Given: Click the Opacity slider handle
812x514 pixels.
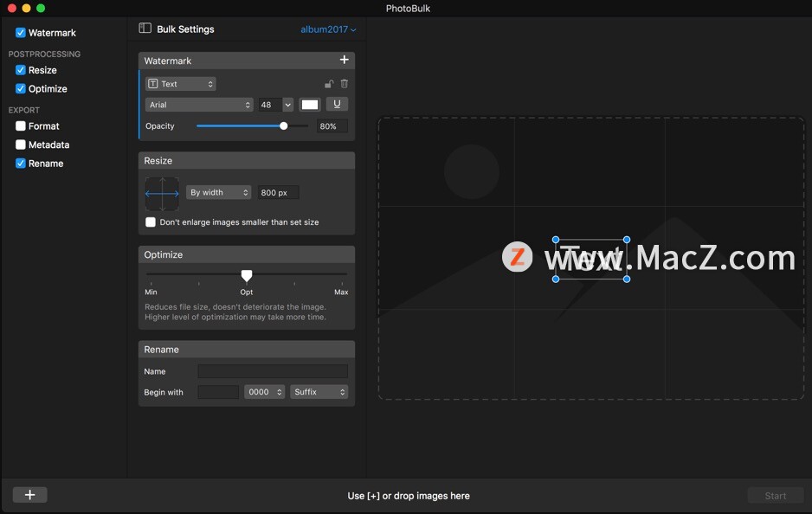Looking at the screenshot, I should [x=283, y=125].
